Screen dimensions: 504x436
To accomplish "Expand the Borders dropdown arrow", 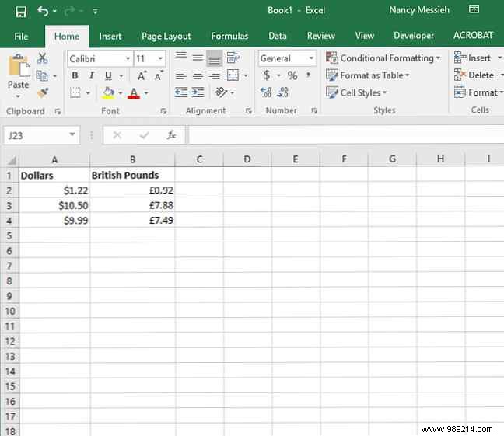I will click(x=88, y=93).
